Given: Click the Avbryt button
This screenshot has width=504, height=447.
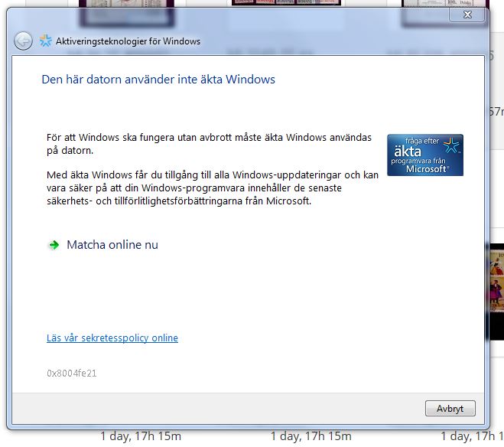Looking at the screenshot, I should (450, 409).
